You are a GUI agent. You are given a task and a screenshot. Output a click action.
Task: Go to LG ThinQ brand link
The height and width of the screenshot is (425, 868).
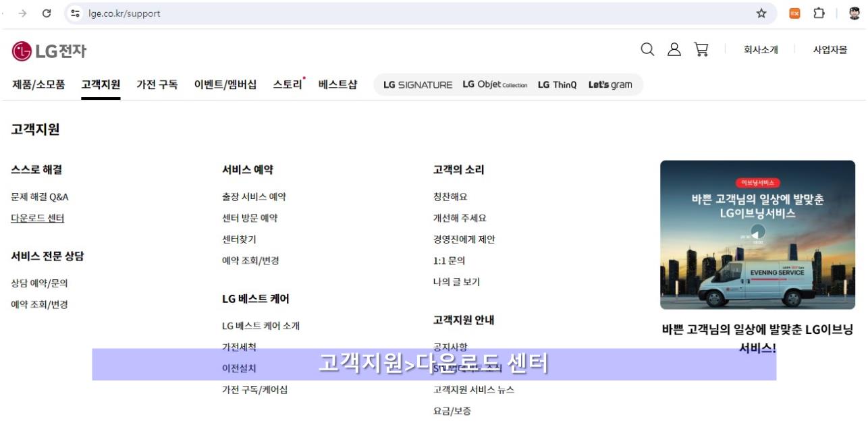tap(557, 85)
